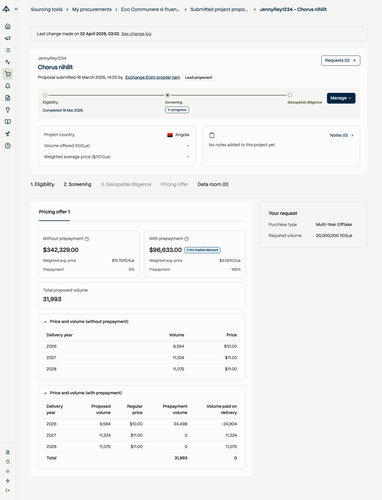The image size is (382, 500).
Task: Open Eco Communere si fruen.. breadcrumb
Action: click(x=150, y=9)
